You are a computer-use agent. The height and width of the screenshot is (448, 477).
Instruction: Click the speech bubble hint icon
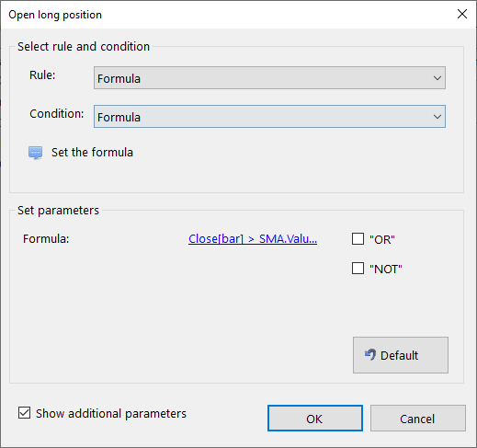click(x=36, y=153)
